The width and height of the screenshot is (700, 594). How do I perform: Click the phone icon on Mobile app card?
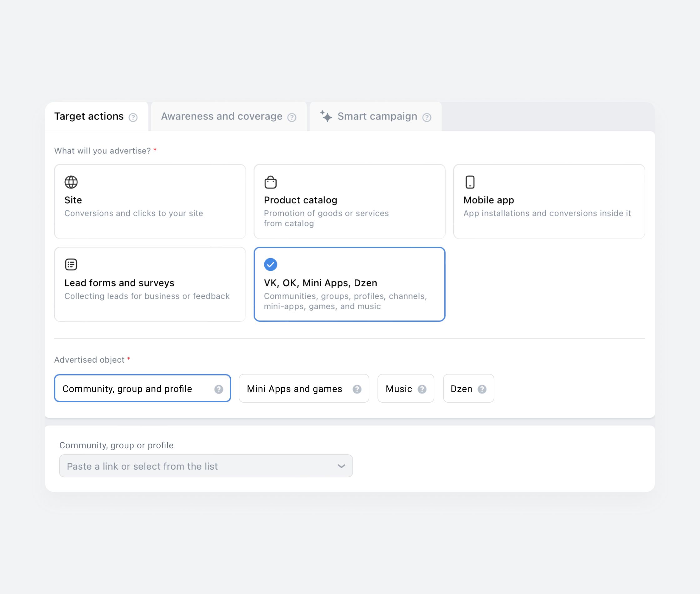pos(470,182)
